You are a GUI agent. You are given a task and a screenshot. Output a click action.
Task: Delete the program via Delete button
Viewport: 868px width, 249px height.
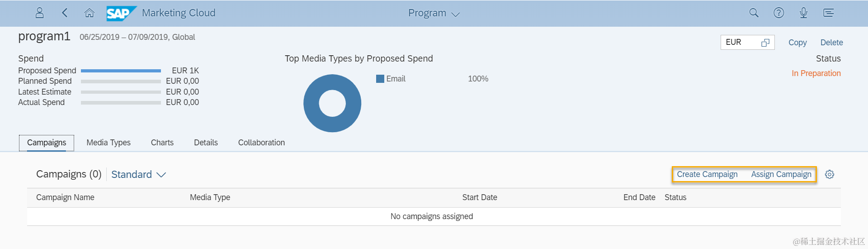pos(831,43)
